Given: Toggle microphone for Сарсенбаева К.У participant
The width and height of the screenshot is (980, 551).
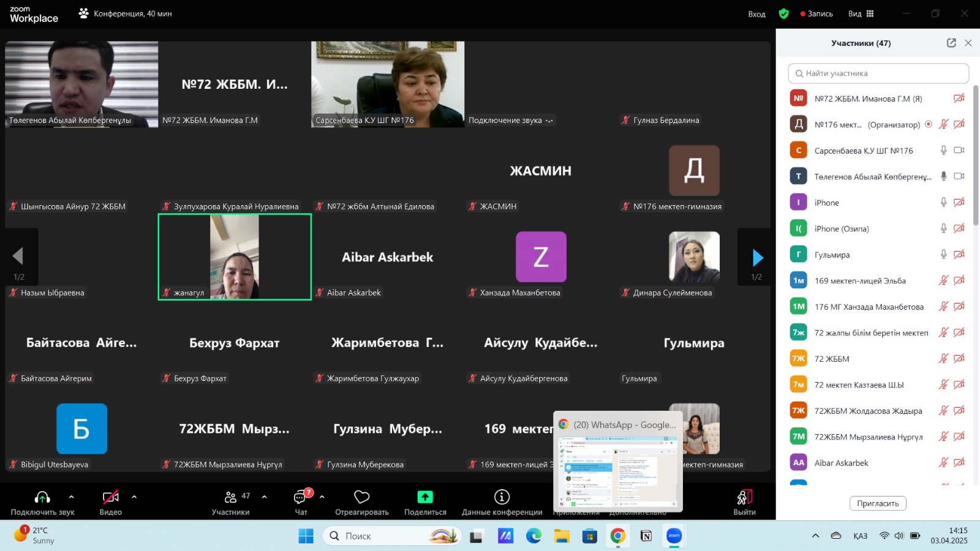Looking at the screenshot, I should click(943, 151).
